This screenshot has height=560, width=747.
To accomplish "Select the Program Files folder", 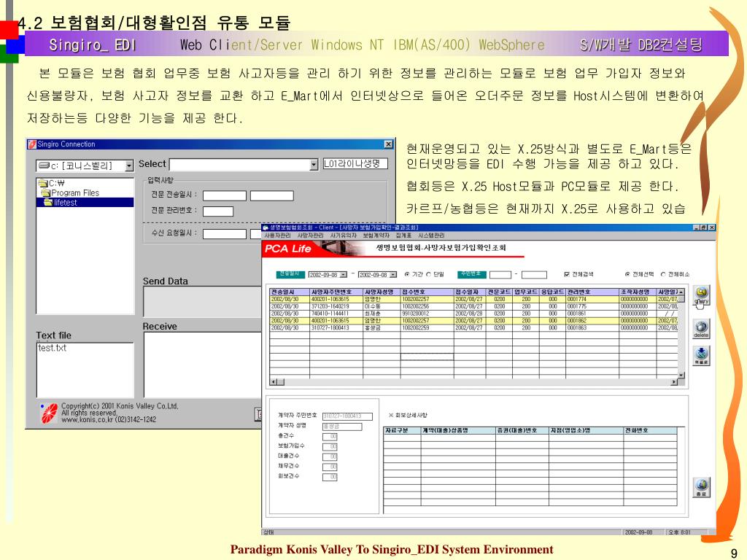I will 70,192.
